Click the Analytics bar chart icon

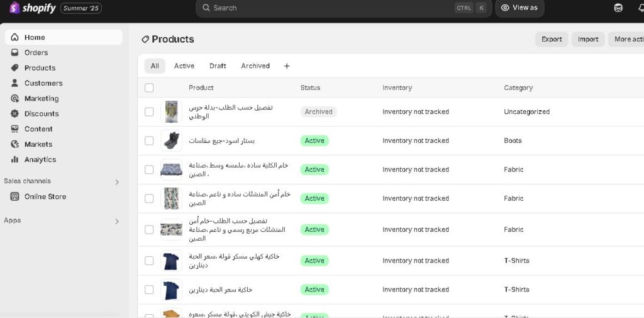15,159
